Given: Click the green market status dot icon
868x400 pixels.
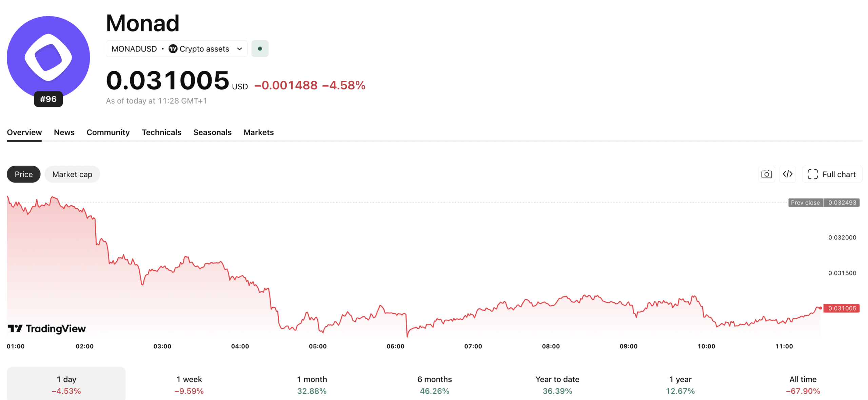Looking at the screenshot, I should click(260, 49).
